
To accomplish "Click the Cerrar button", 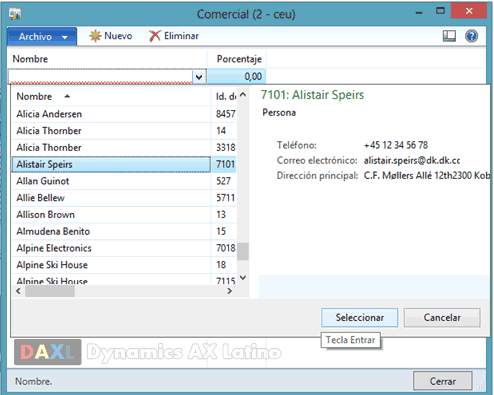I will pos(443,381).
